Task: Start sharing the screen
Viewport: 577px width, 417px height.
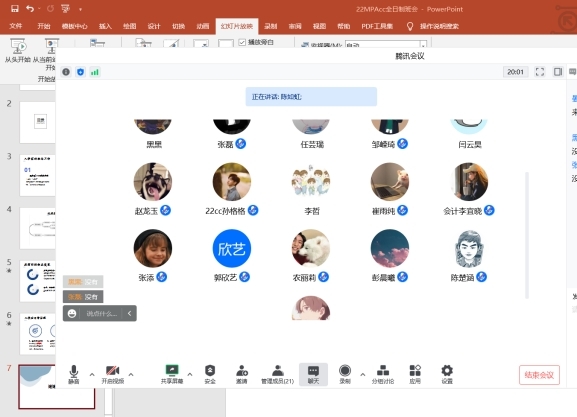Action: [172, 374]
